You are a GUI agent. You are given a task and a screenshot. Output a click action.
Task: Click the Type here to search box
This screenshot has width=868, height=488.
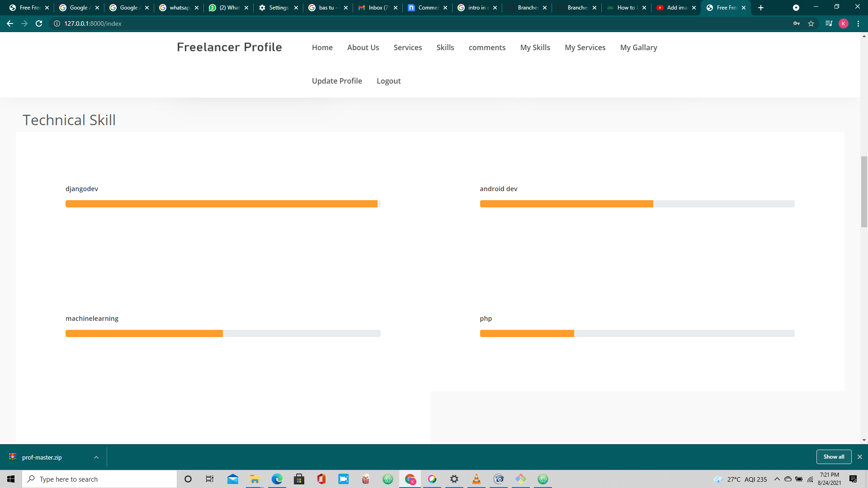pyautogui.click(x=99, y=479)
